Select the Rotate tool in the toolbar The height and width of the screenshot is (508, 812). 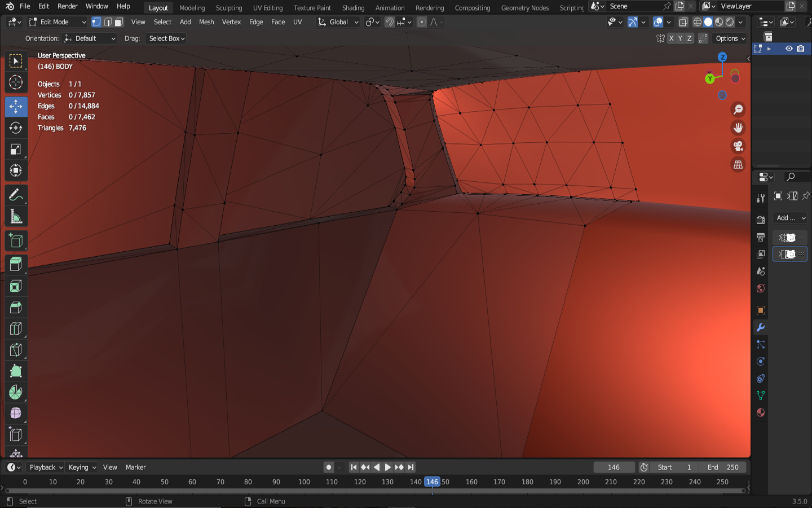pyautogui.click(x=16, y=128)
